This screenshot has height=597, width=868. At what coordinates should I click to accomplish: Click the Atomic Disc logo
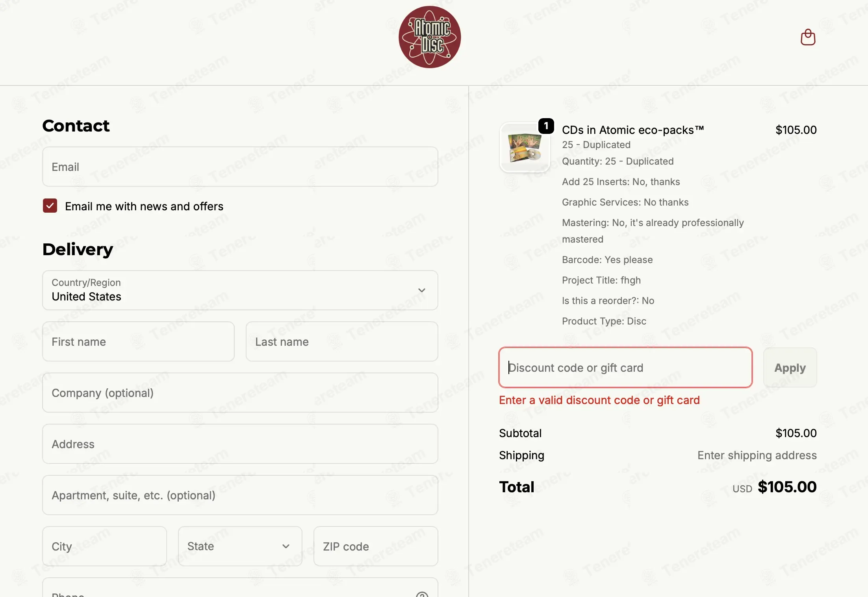pyautogui.click(x=430, y=37)
